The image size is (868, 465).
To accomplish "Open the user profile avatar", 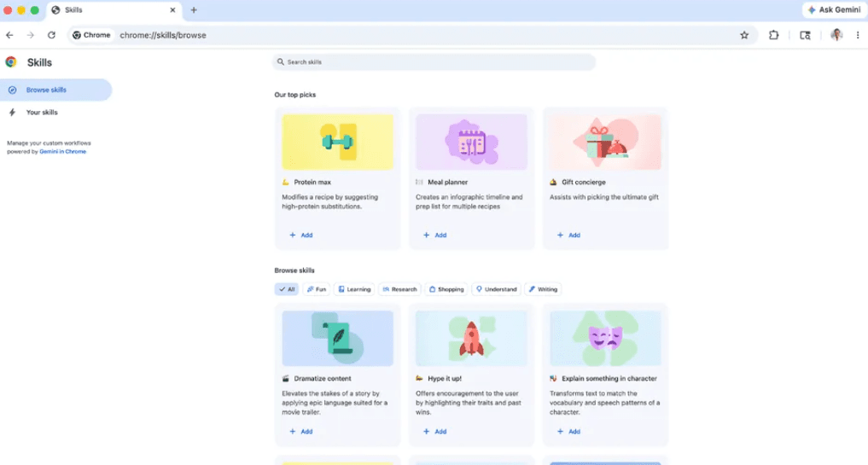I will pyautogui.click(x=836, y=35).
